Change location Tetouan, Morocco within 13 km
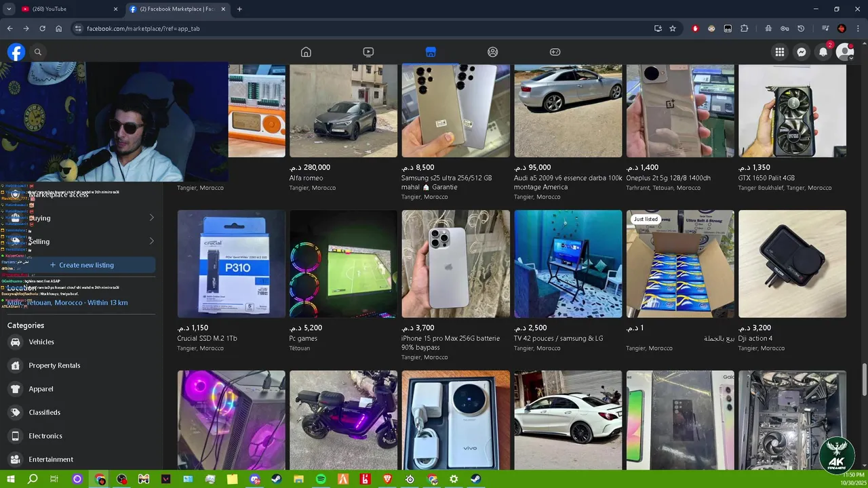Image resolution: width=868 pixels, height=488 pixels. (x=67, y=302)
